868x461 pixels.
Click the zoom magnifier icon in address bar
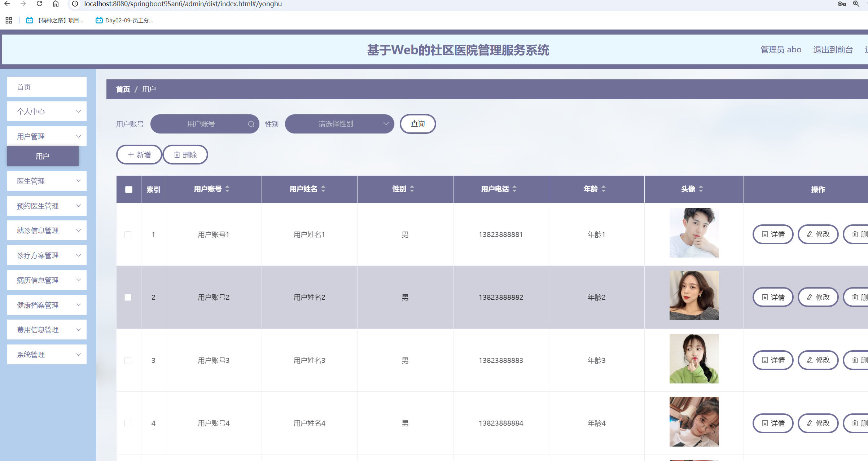tap(856, 4)
